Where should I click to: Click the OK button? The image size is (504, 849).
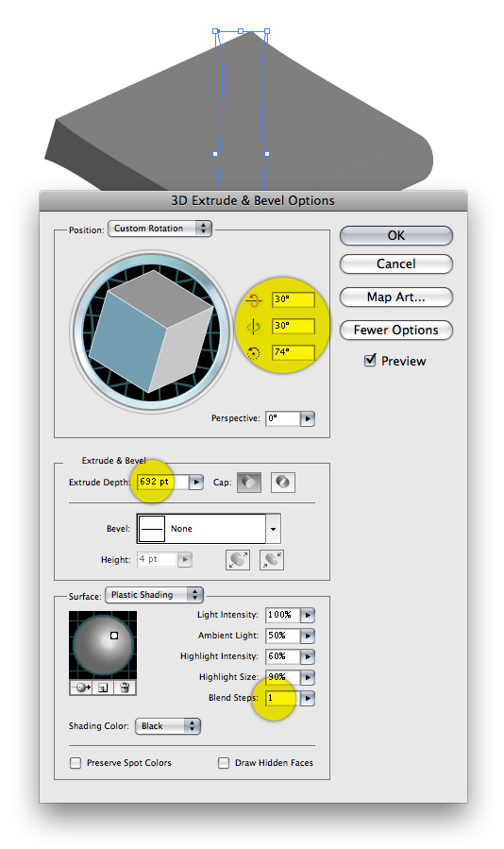tap(395, 235)
